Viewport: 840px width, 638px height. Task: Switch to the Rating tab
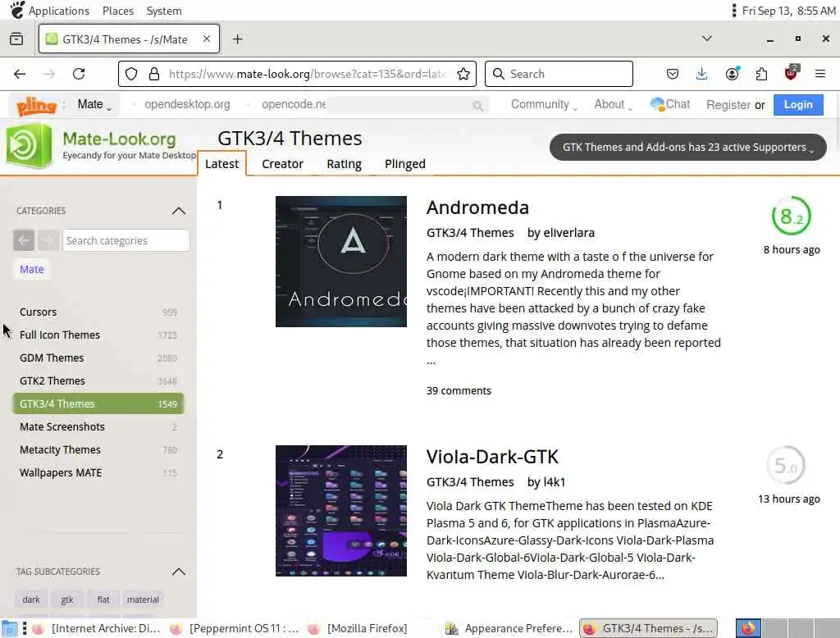pyautogui.click(x=344, y=164)
